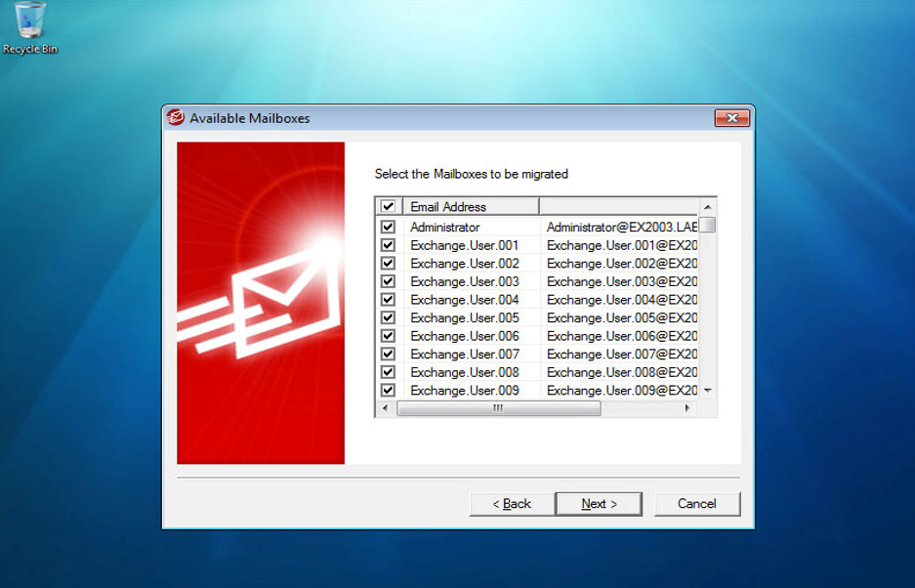This screenshot has width=915, height=588.
Task: Select the Exchange.User.008 name cell
Action: click(x=472, y=371)
